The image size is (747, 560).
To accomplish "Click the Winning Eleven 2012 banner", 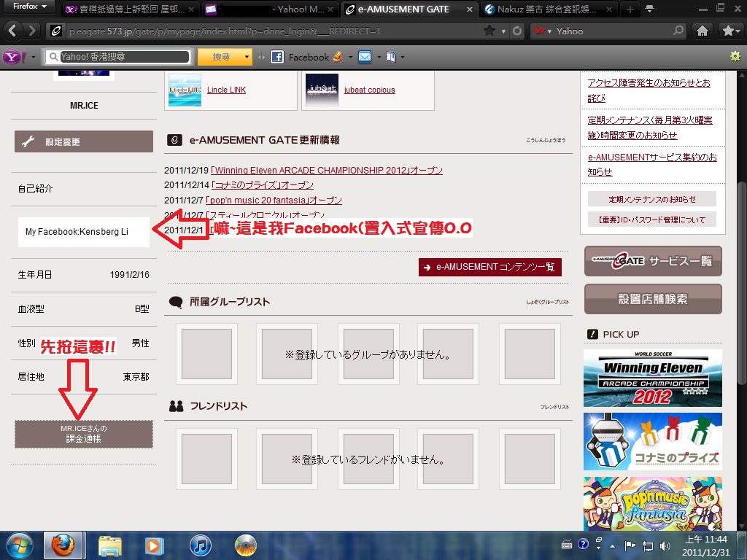I will pyautogui.click(x=652, y=378).
